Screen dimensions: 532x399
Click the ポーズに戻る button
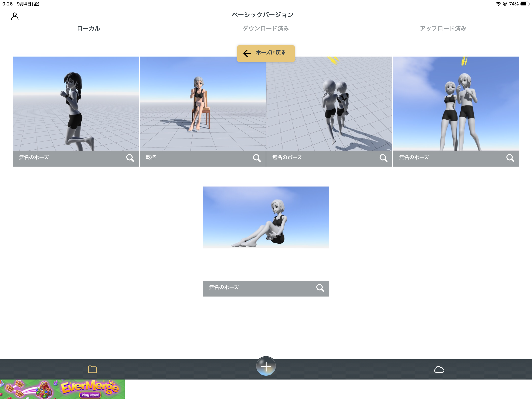266,53
